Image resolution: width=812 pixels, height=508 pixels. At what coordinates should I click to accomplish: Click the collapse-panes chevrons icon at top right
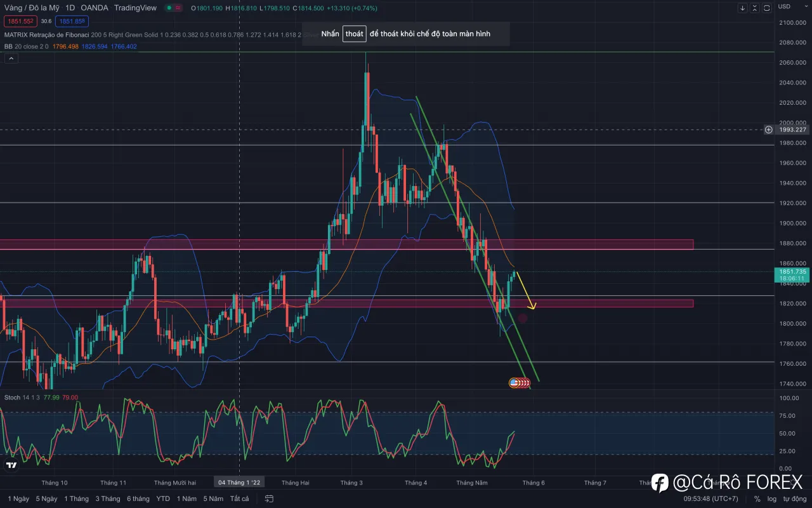[755, 8]
